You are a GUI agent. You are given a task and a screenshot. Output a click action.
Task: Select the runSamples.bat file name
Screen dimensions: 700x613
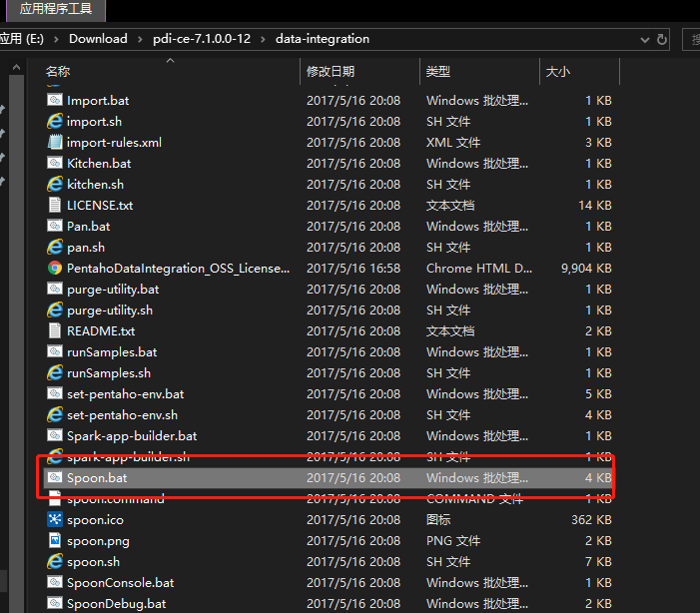pos(112,352)
